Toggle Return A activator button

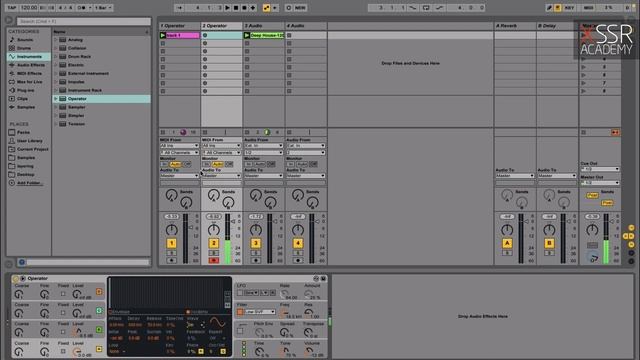tap(507, 244)
